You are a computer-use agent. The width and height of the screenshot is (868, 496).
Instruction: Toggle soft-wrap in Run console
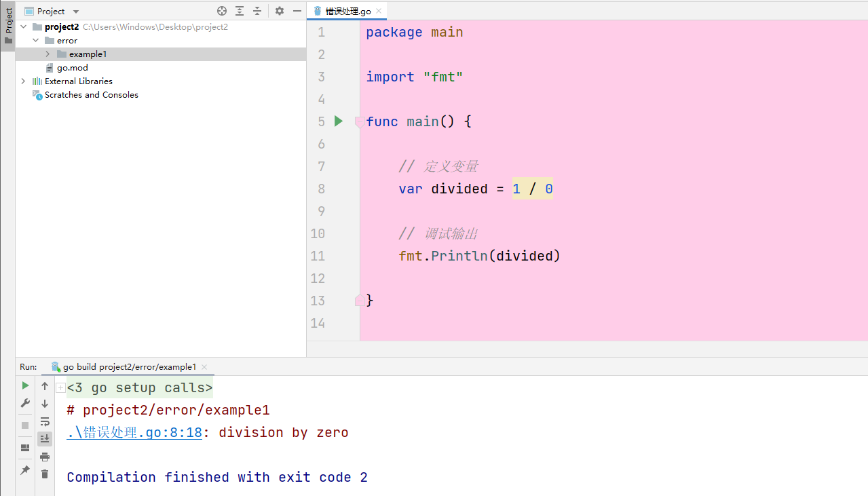[45, 421]
